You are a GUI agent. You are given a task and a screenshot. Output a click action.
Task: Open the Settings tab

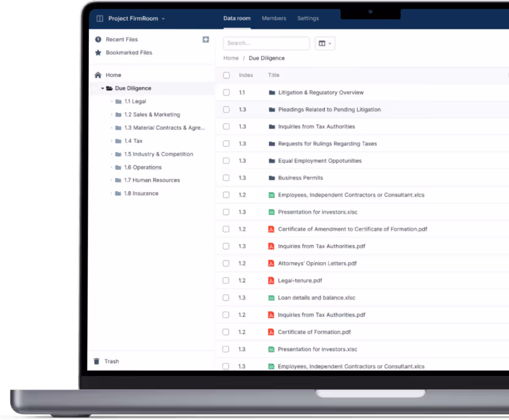(x=308, y=18)
